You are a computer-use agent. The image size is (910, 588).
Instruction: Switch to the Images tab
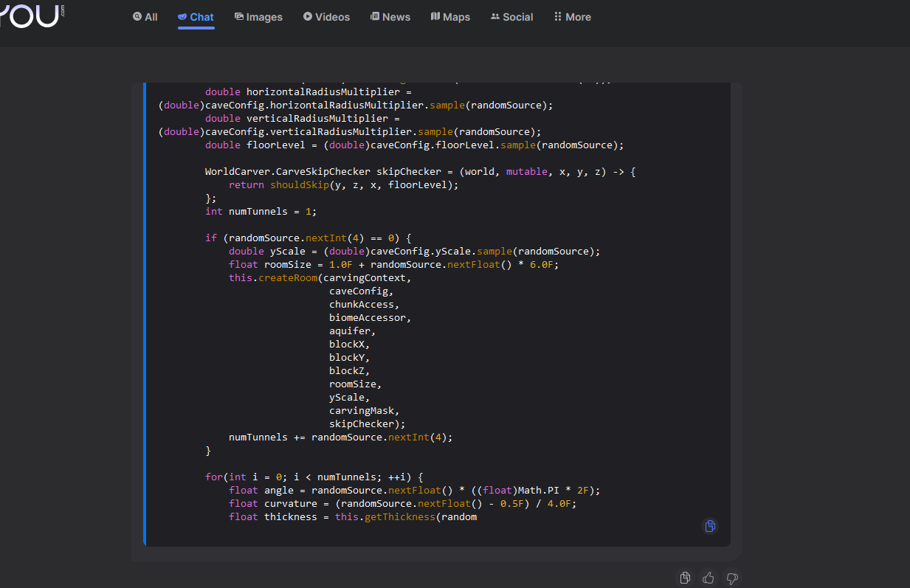(258, 17)
